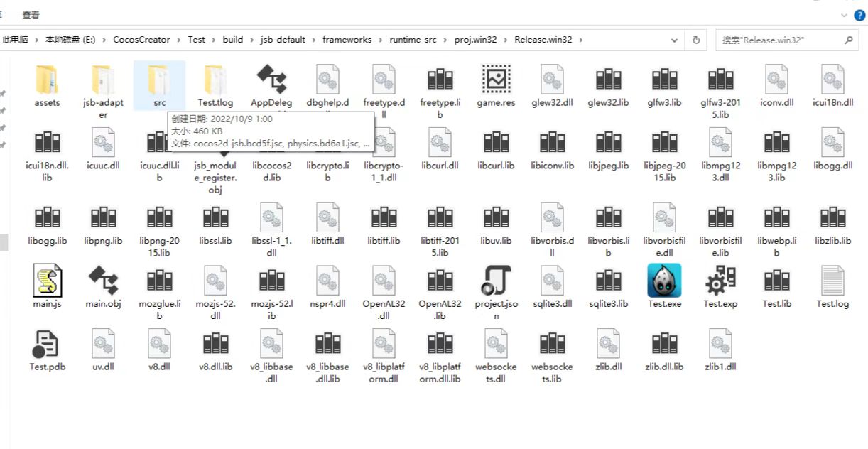Select the uv.dll file

pos(103,350)
